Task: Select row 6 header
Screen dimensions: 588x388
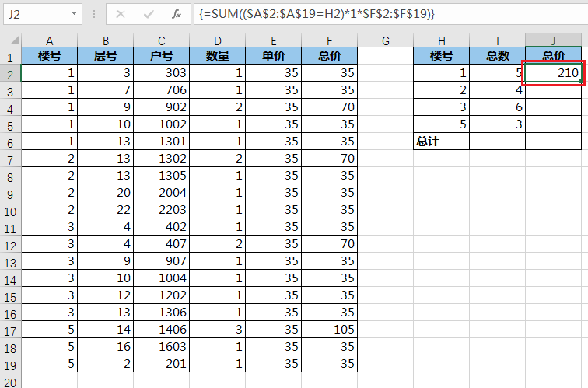Action: [11, 142]
